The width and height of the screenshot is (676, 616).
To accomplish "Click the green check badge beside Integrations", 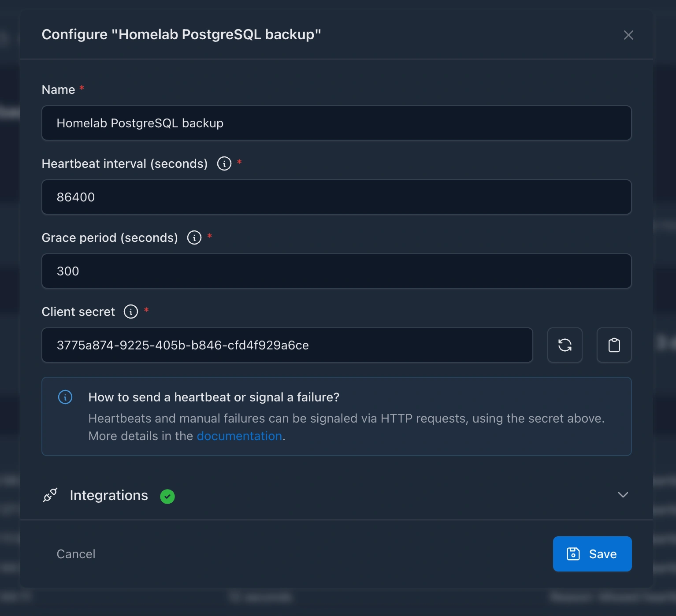I will point(167,497).
